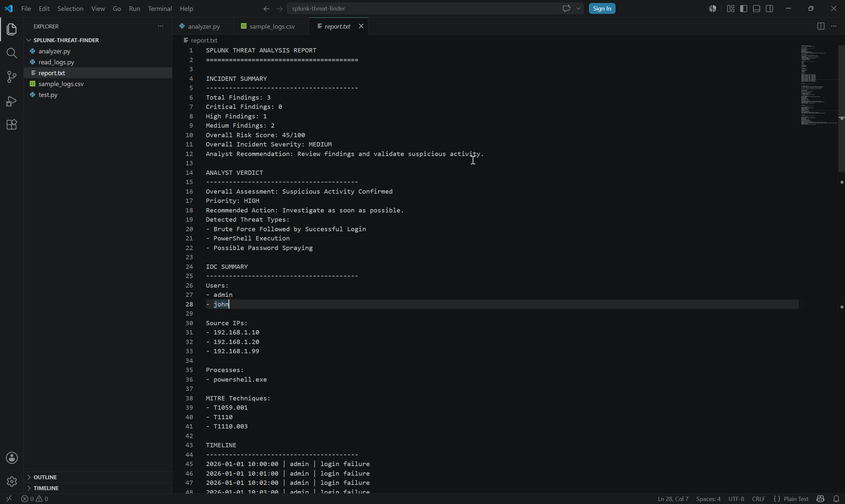Open the Explorer view in activity bar
This screenshot has height=504, width=845.
pos(12,29)
